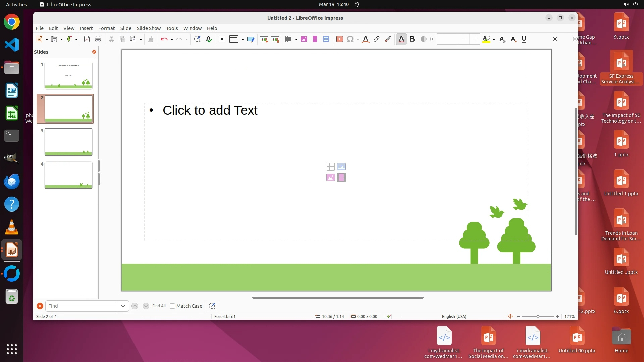Open the highlighting color dropdown arrow
This screenshot has height=362, width=644.
coord(494,40)
